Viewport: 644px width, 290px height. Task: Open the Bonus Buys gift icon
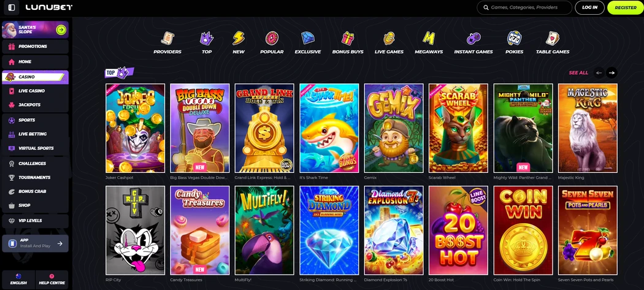(x=348, y=38)
